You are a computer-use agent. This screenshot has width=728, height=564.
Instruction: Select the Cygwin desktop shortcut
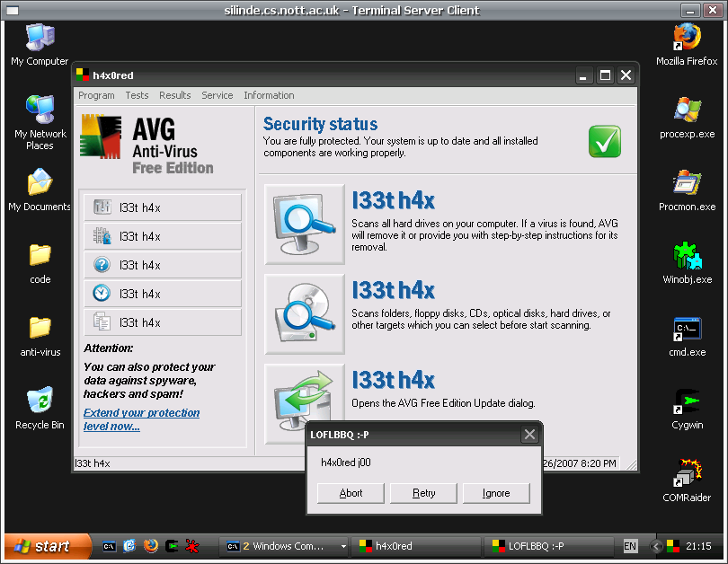[688, 410]
